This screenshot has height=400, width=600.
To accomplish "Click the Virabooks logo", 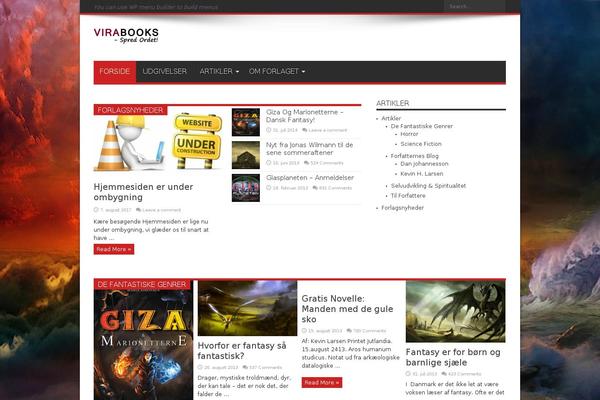I will 126,35.
